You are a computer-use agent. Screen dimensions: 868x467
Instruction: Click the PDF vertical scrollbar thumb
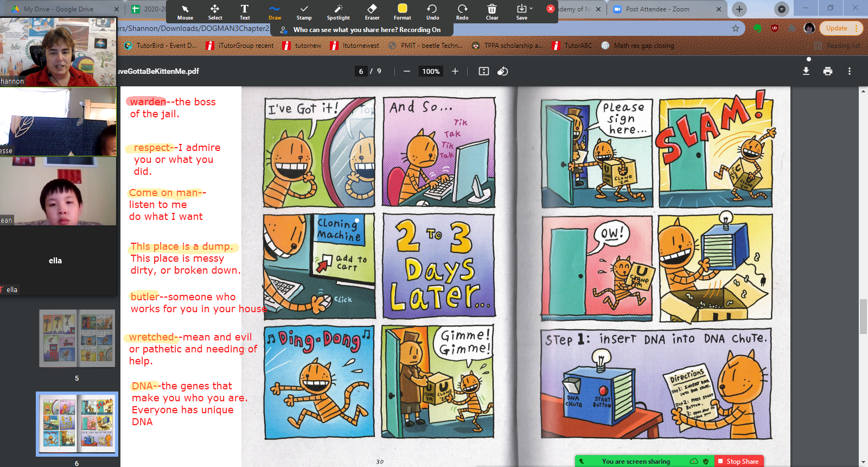tap(863, 316)
